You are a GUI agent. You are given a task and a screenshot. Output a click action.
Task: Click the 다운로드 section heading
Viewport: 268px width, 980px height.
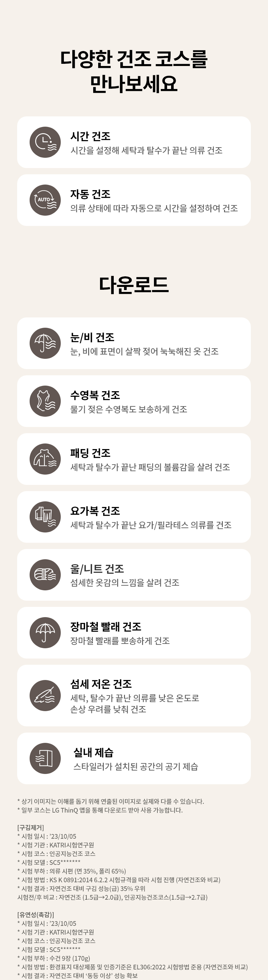click(x=134, y=284)
